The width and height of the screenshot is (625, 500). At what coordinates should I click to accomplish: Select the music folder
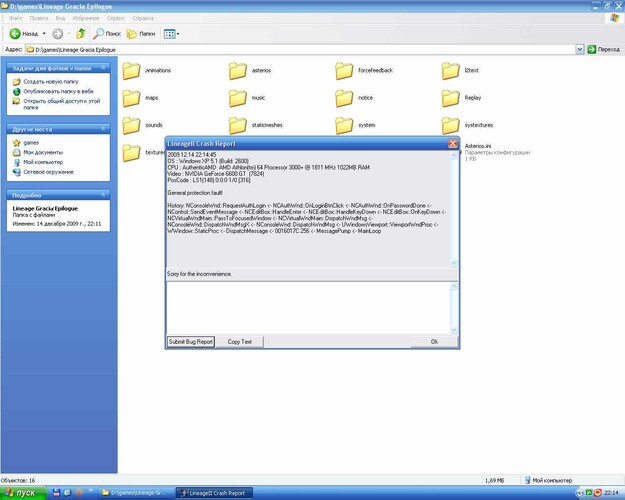pos(247,98)
